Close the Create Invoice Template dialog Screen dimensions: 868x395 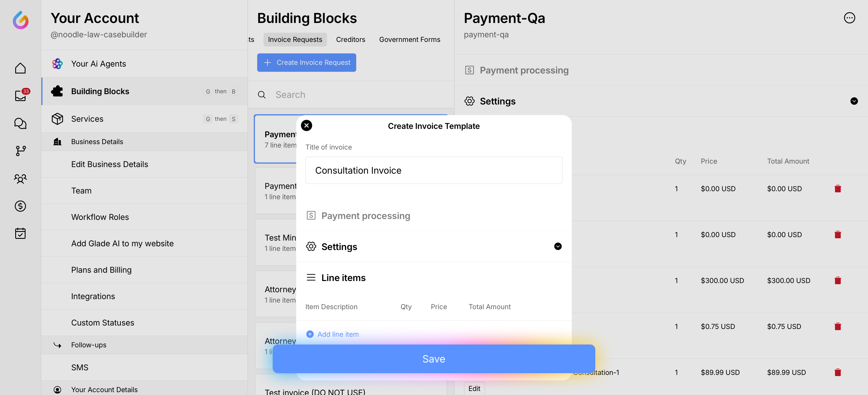pos(306,126)
